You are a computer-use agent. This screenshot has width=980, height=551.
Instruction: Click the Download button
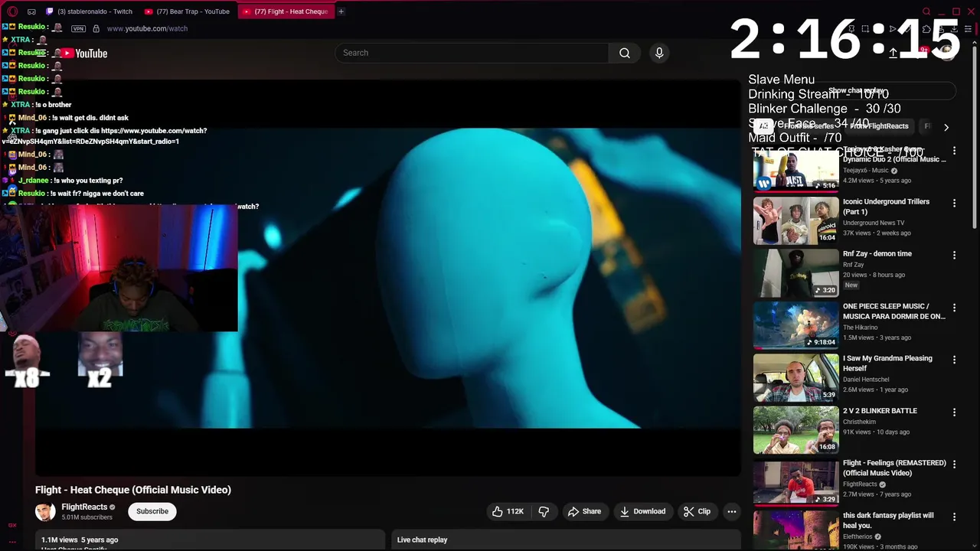pyautogui.click(x=642, y=511)
